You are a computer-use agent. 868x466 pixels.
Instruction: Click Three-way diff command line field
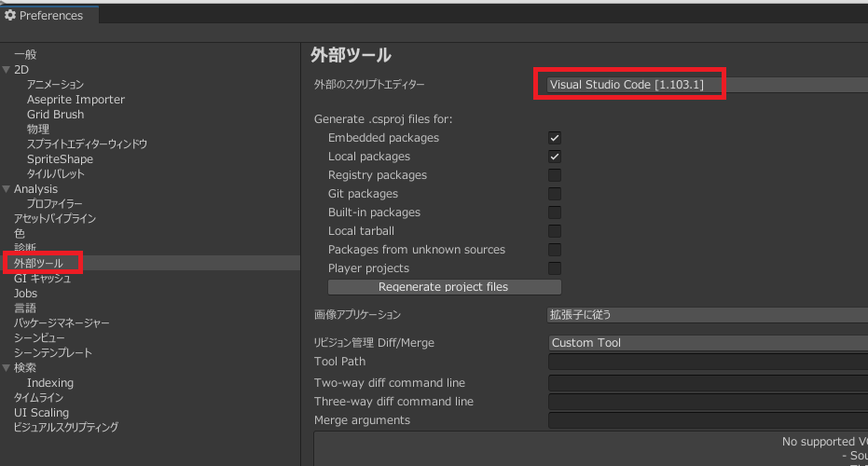tap(708, 402)
